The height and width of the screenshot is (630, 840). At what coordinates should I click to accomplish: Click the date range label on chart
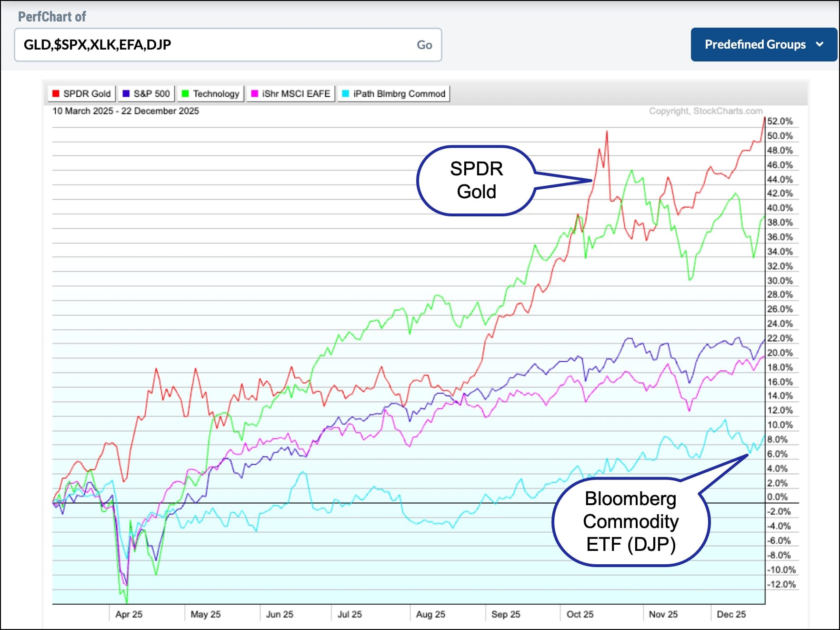(126, 111)
